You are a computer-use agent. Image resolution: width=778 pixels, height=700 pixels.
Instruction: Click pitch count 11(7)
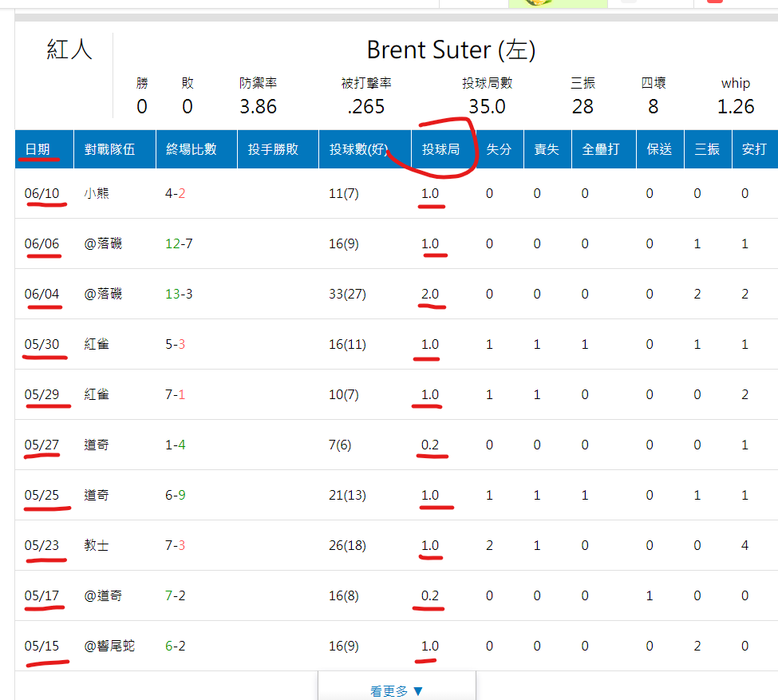click(343, 193)
